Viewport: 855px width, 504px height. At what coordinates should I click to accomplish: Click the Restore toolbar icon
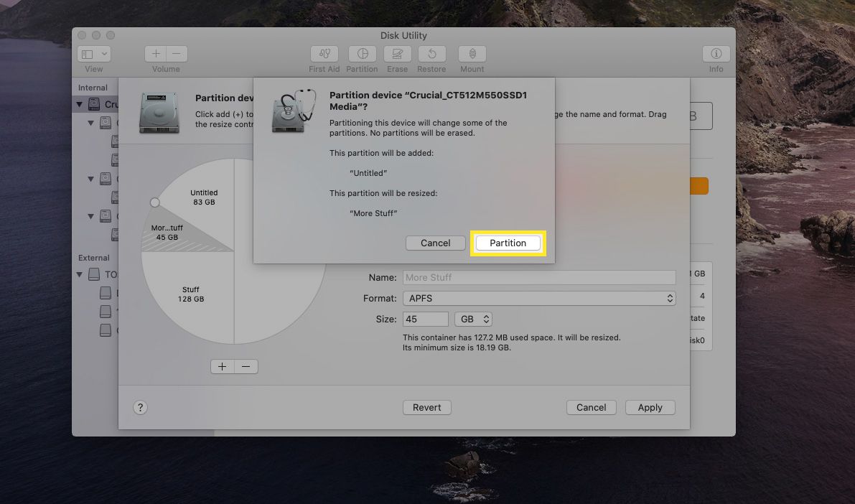pos(431,55)
